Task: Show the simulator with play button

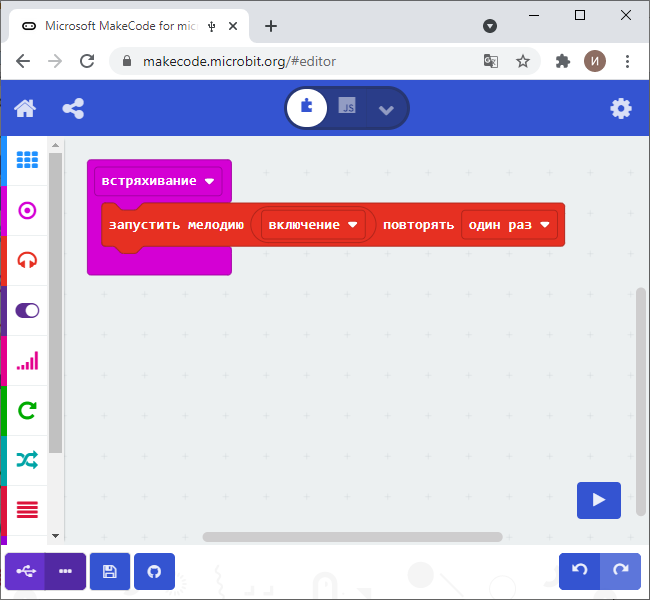Action: [599, 500]
